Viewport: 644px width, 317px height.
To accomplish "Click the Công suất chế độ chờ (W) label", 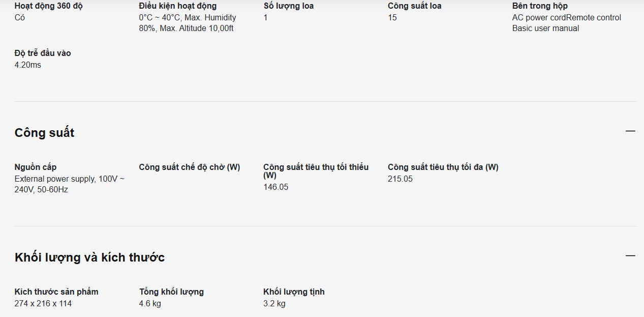I will click(189, 167).
